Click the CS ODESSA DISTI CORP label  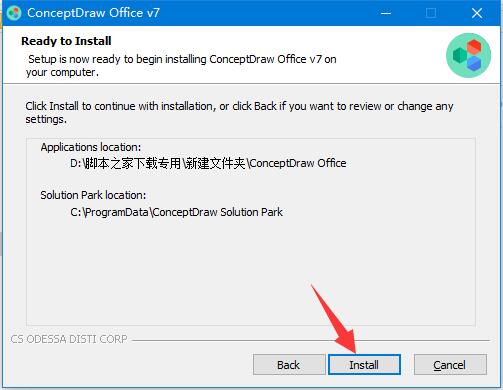click(69, 339)
